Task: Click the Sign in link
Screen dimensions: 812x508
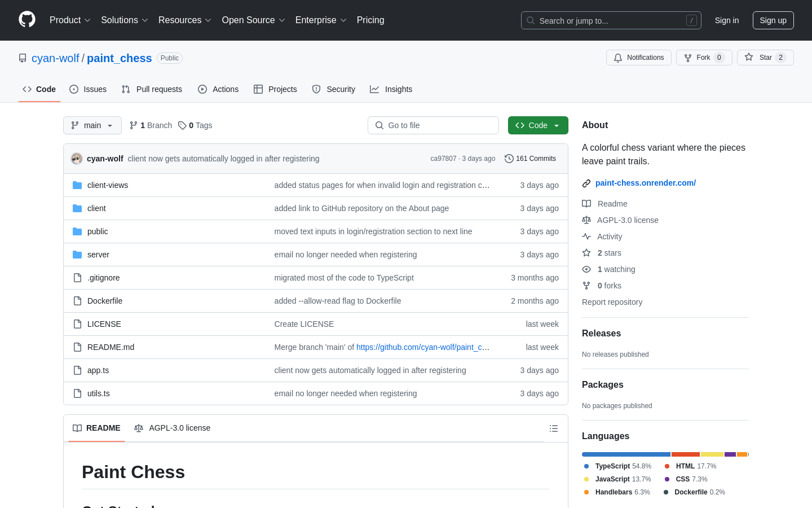Action: 727,20
